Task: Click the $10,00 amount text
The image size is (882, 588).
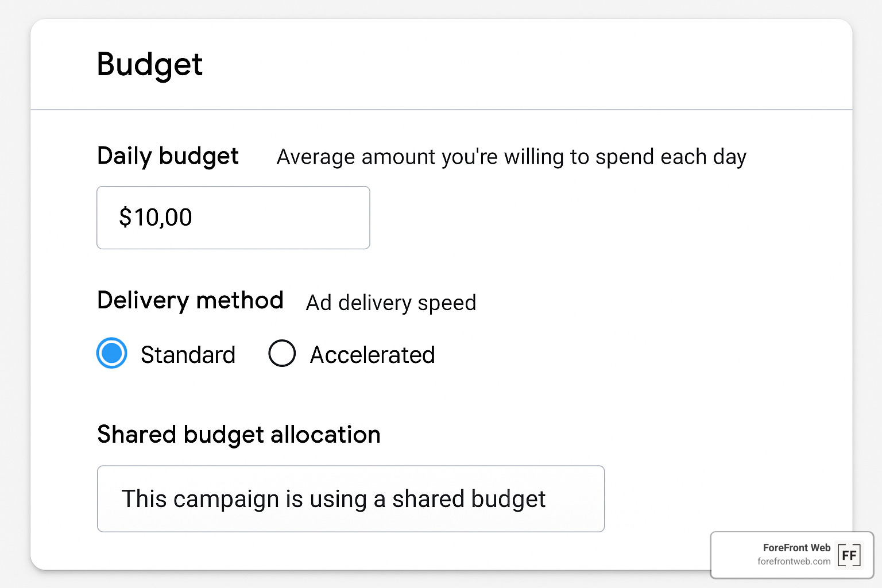Action: (155, 218)
